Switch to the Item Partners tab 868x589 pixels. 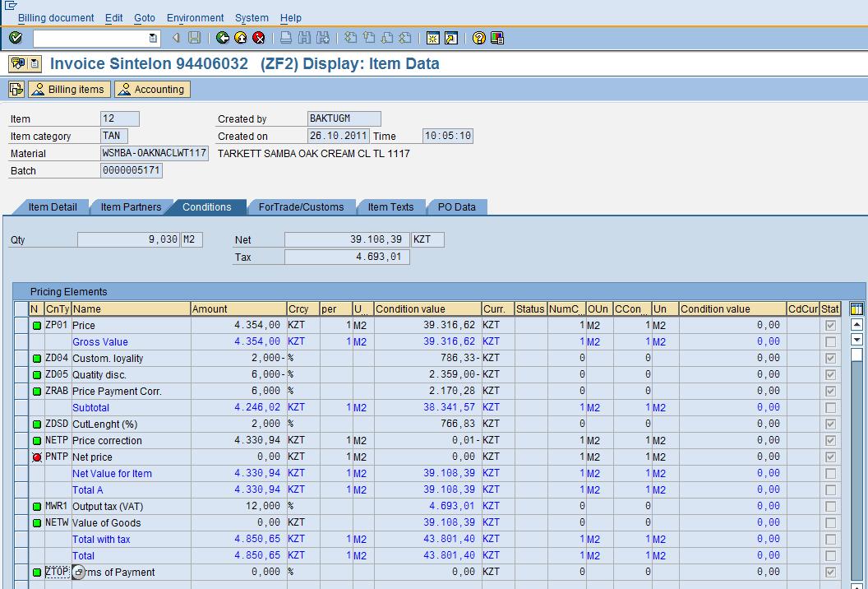[131, 206]
